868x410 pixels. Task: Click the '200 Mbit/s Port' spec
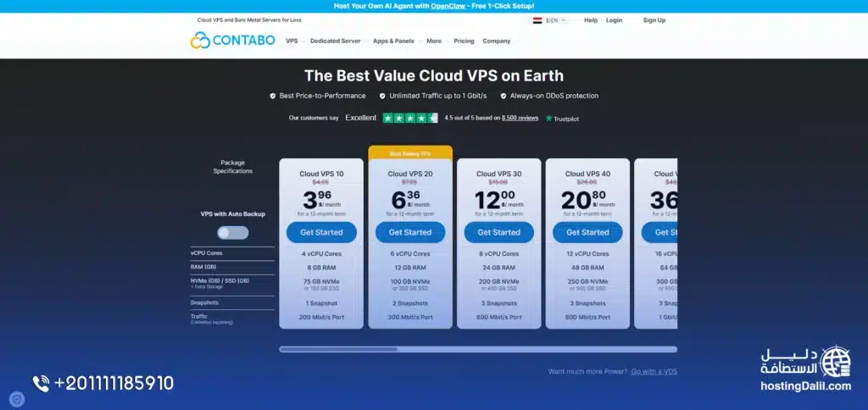click(321, 318)
